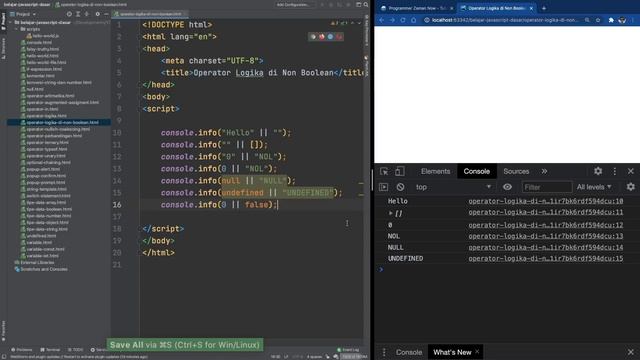This screenshot has height=360, width=640.
Task: Click the localhost address bar
Action: tap(505, 20)
